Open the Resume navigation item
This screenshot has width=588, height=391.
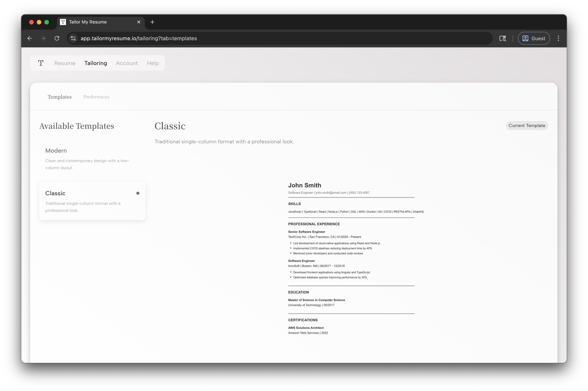click(x=65, y=63)
